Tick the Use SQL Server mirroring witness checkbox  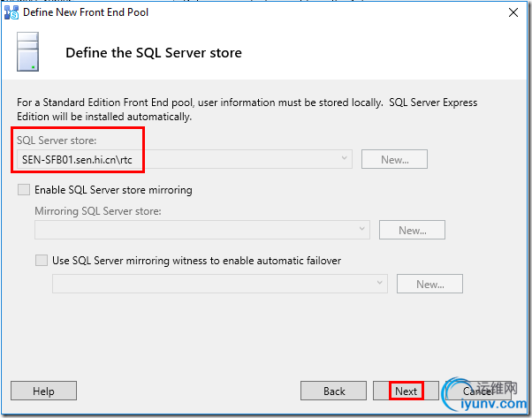[42, 261]
